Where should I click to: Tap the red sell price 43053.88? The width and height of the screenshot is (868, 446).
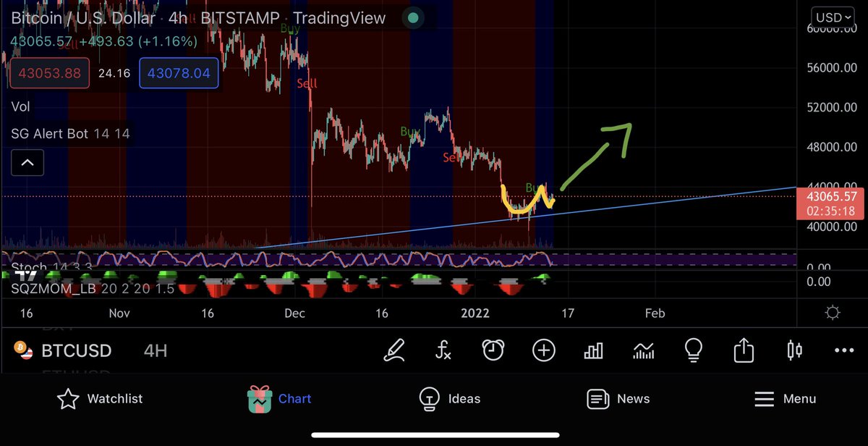coord(50,73)
